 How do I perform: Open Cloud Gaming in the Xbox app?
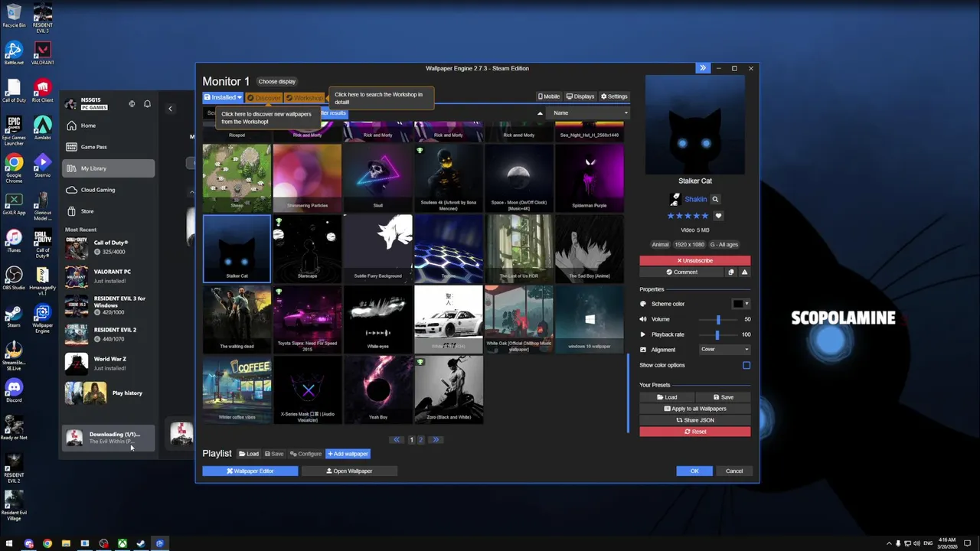point(109,190)
